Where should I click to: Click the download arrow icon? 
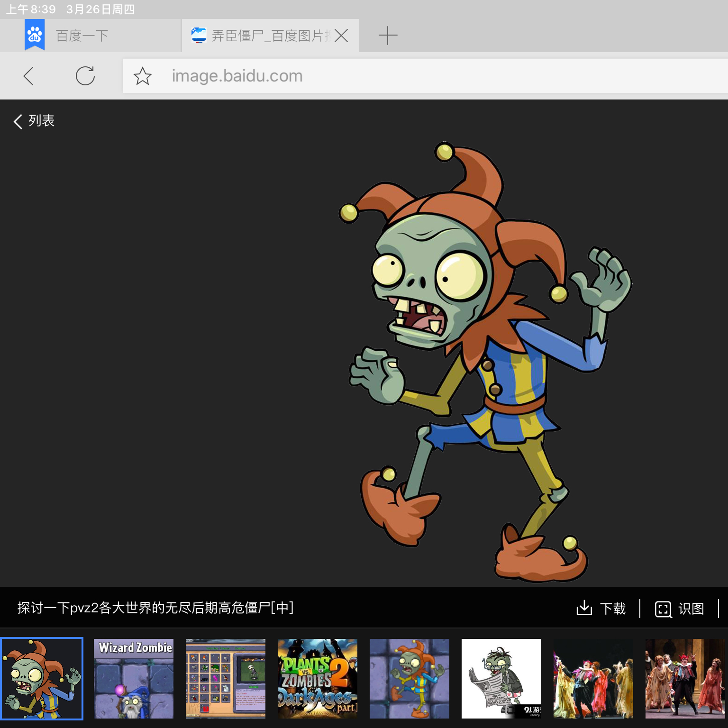coord(584,608)
